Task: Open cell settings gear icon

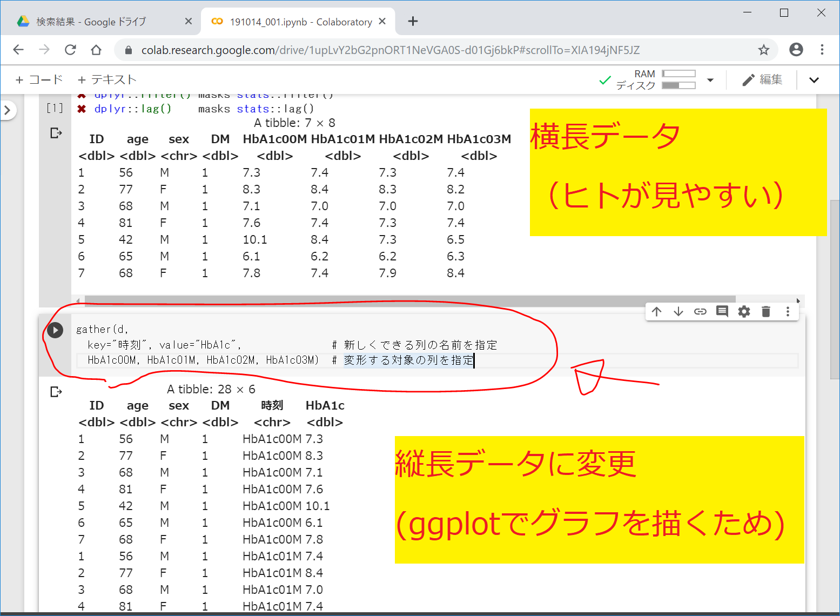Action: (744, 311)
